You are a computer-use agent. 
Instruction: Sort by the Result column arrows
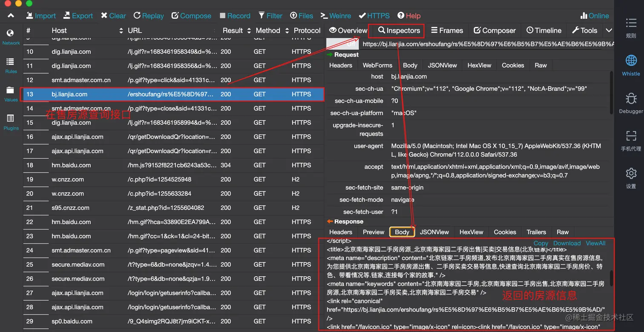pos(248,31)
